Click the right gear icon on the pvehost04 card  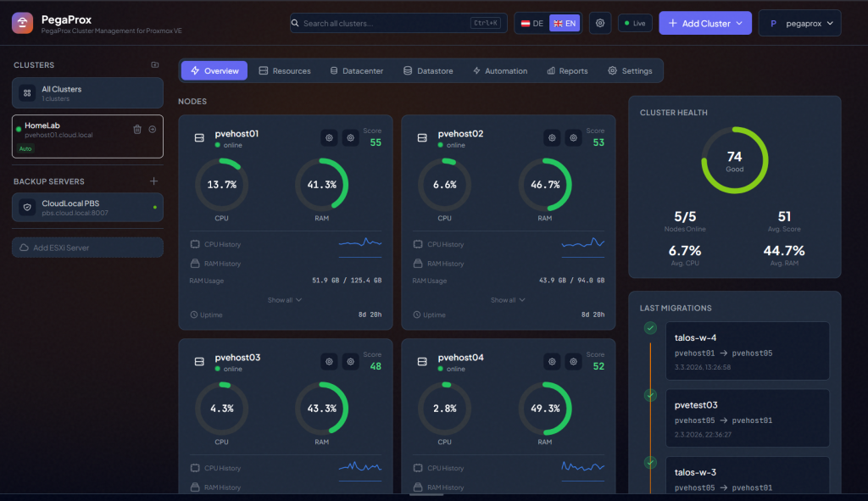tap(574, 361)
